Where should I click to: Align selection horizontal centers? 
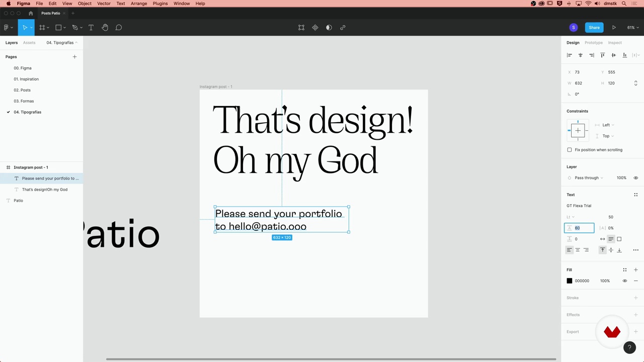pos(580,55)
